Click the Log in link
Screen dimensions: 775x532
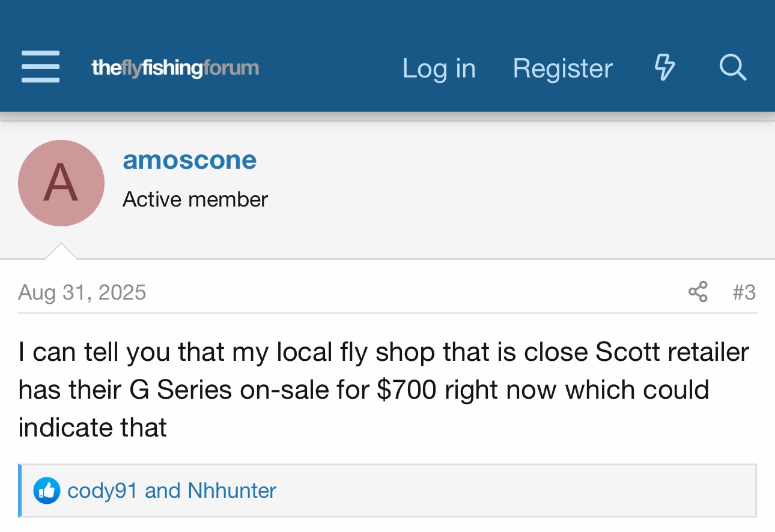point(439,68)
